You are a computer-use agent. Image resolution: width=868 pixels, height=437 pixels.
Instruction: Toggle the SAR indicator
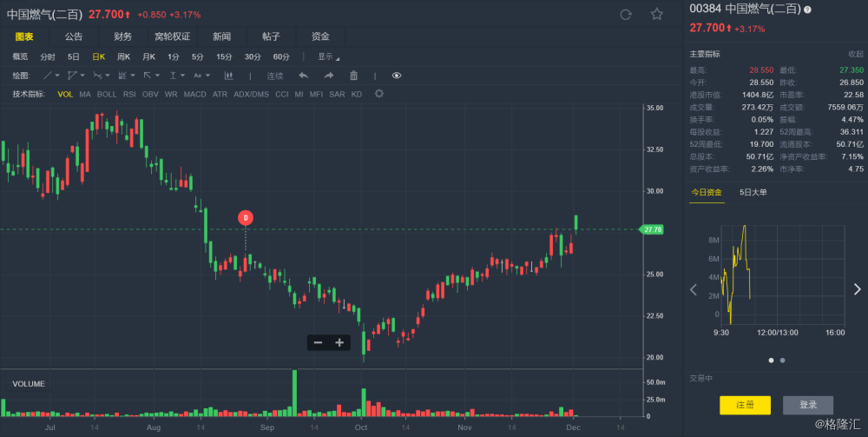(337, 94)
